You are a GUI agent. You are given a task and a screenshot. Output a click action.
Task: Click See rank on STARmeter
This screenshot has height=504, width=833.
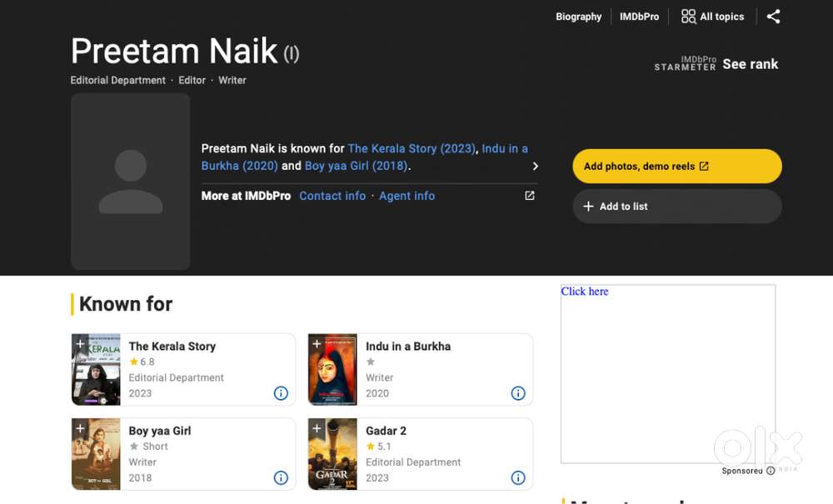pos(750,64)
